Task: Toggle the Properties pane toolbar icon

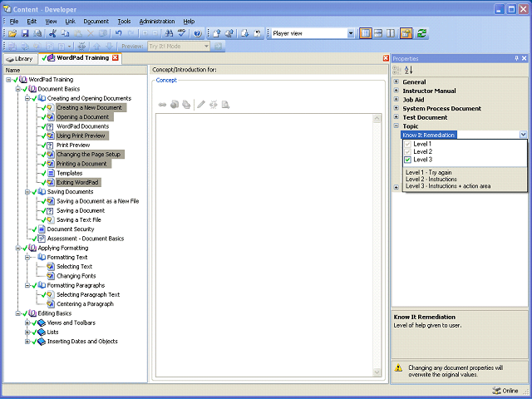Action: coord(406,33)
